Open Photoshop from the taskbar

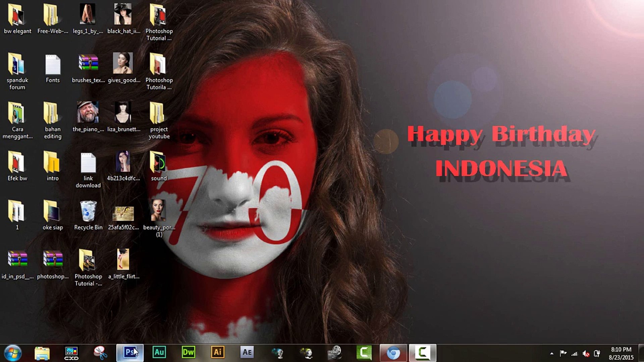130,353
